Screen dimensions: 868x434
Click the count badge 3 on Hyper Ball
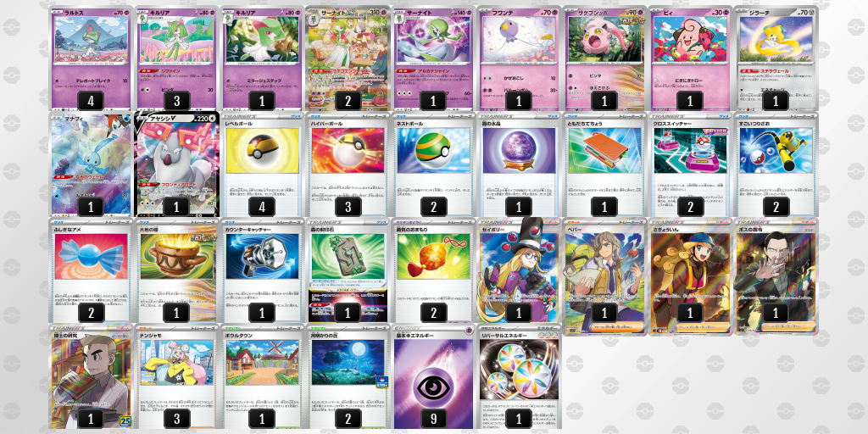(x=348, y=207)
